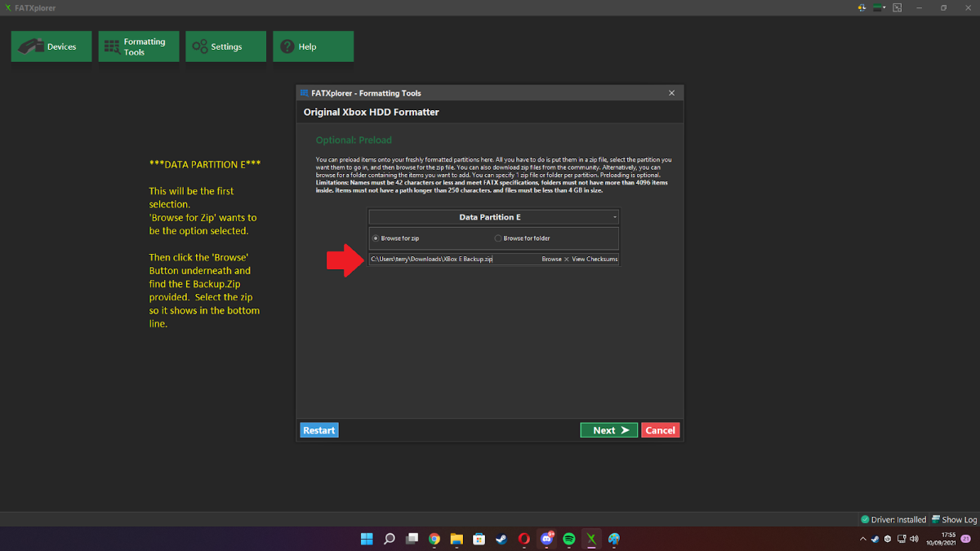Image resolution: width=980 pixels, height=551 pixels.
Task: Click the volume icon in system tray
Action: tap(914, 539)
